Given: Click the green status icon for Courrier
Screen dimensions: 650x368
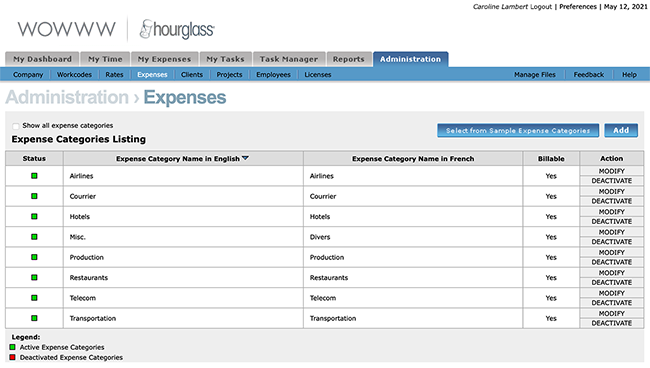Looking at the screenshot, I should click(34, 196).
